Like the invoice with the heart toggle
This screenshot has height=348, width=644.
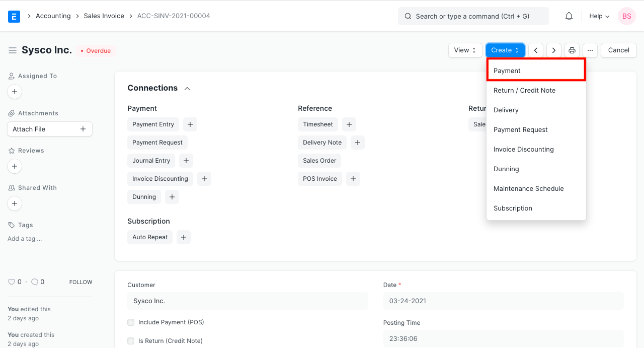coord(11,282)
